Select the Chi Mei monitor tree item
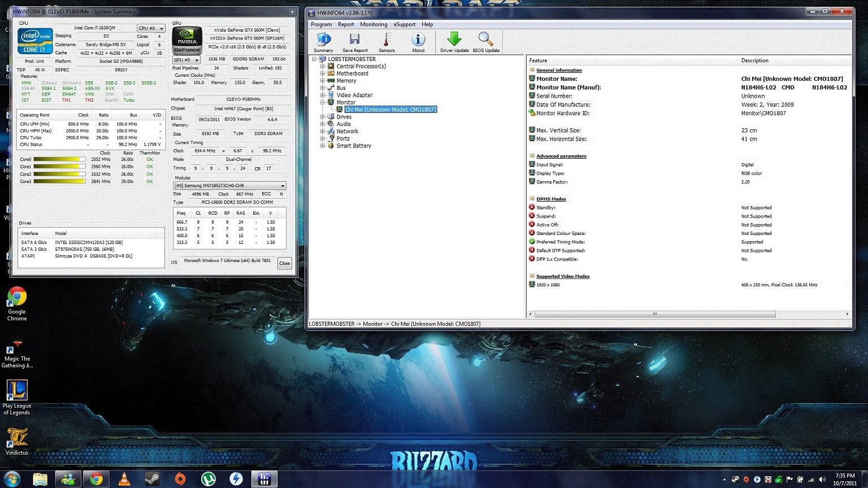This screenshot has width=868, height=488. click(x=390, y=110)
